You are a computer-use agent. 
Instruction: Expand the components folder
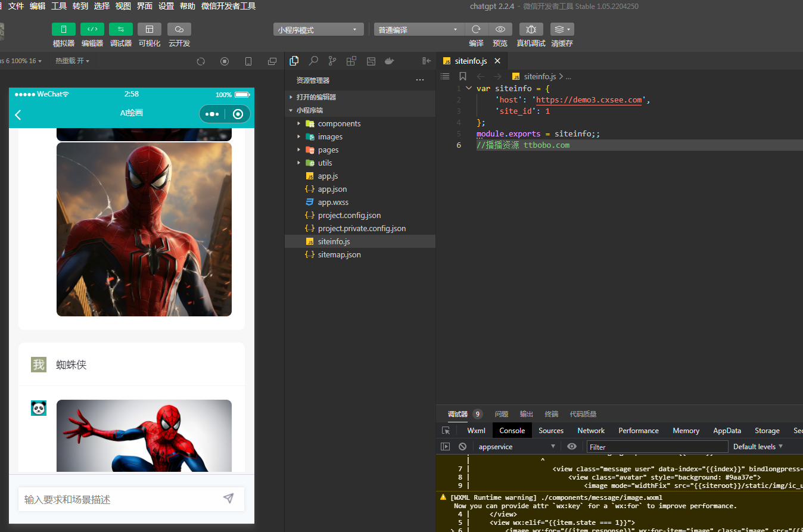[360, 123]
